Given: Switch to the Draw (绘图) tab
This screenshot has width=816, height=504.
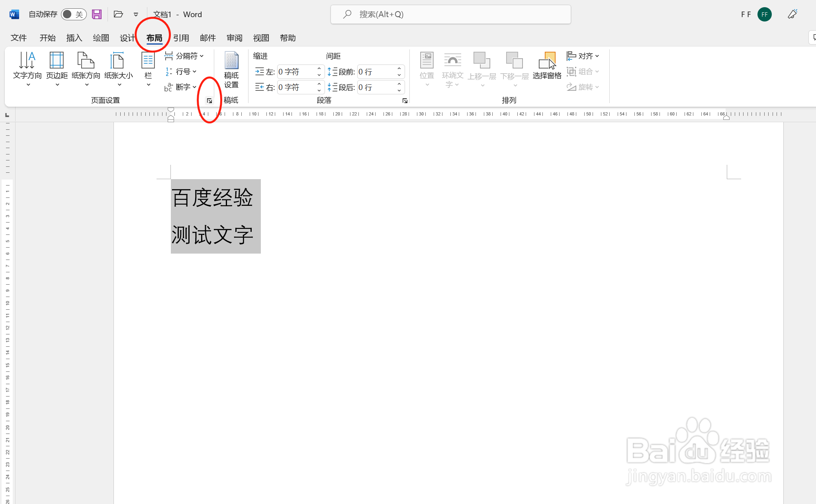Looking at the screenshot, I should coord(101,38).
